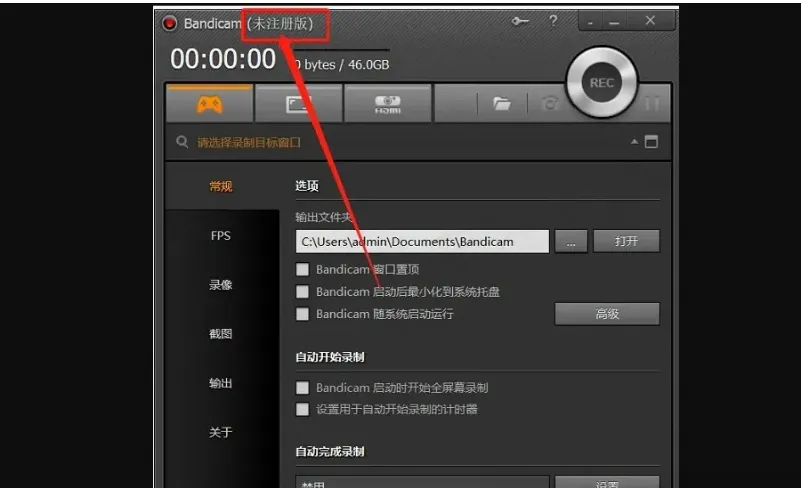Open the 关于 tab
Viewport: 801px width, 488px height.
(x=221, y=432)
